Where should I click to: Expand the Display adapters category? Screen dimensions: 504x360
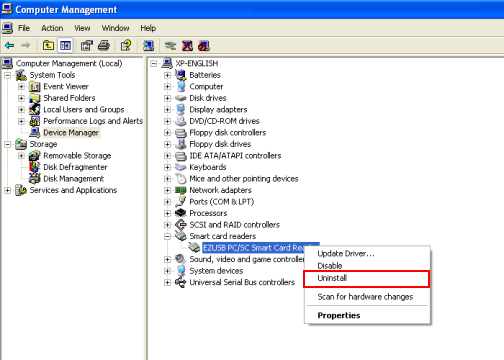[x=168, y=110]
